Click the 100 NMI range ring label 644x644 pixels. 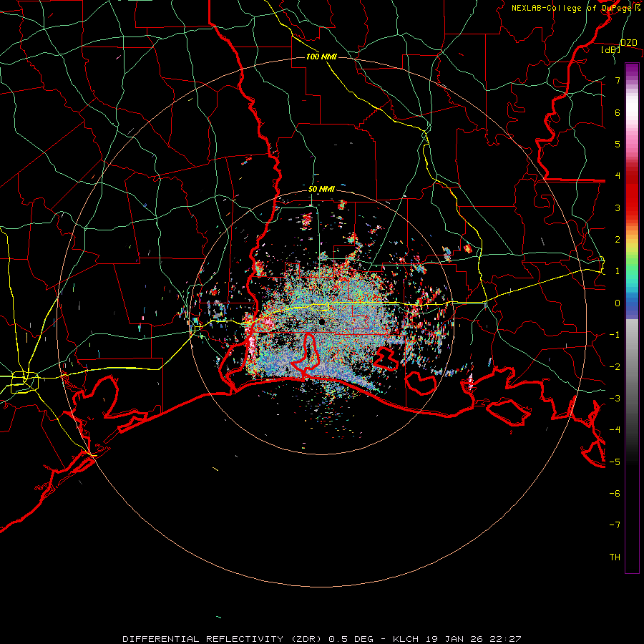pos(321,57)
